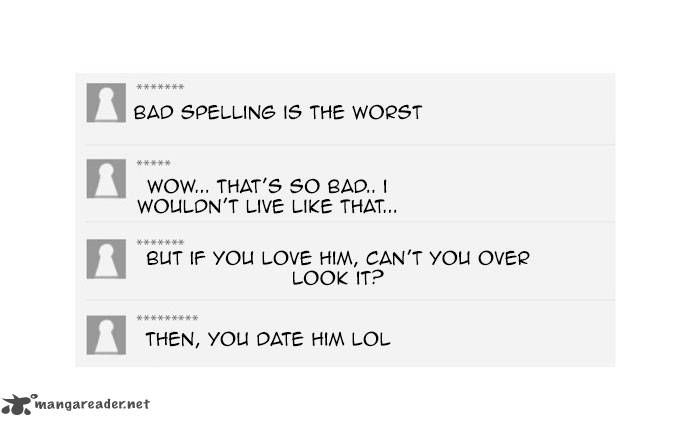
Task: Select the starred username above the "Wow..." comment
Action: [x=154, y=164]
